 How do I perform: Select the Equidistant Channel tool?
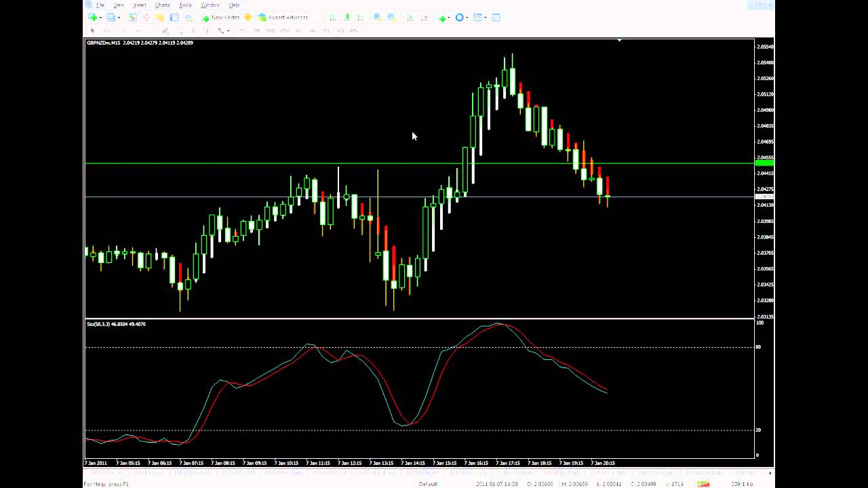(165, 30)
